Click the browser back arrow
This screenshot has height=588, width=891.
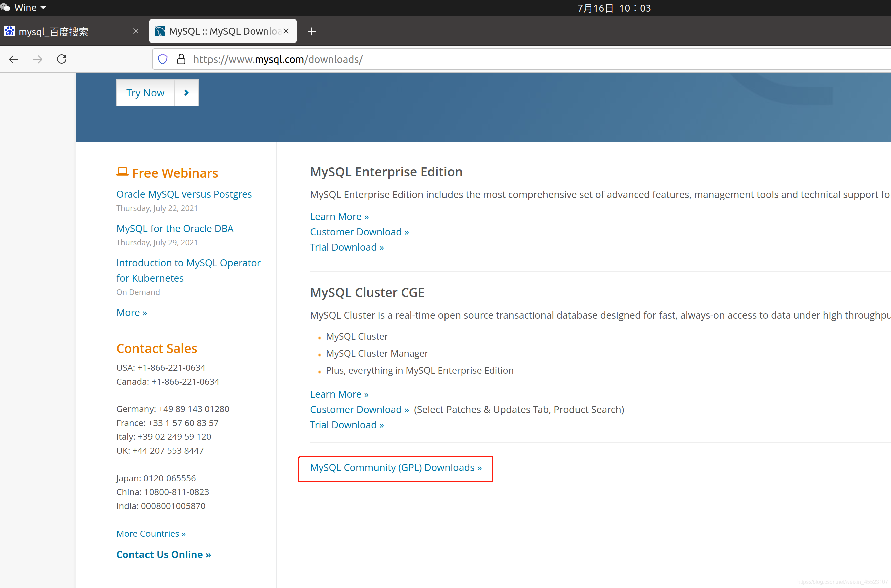click(x=14, y=59)
